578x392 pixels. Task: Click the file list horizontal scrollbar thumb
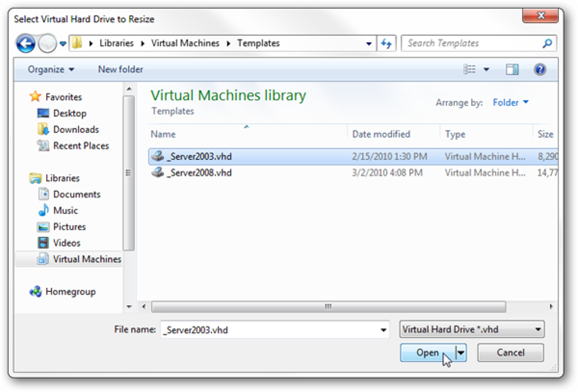(328, 306)
